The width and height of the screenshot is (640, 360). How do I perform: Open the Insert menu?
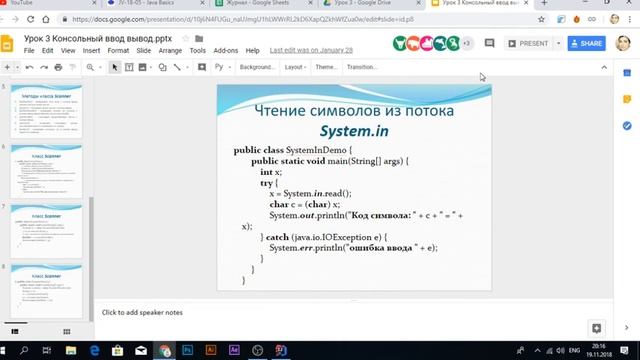tap(91, 51)
